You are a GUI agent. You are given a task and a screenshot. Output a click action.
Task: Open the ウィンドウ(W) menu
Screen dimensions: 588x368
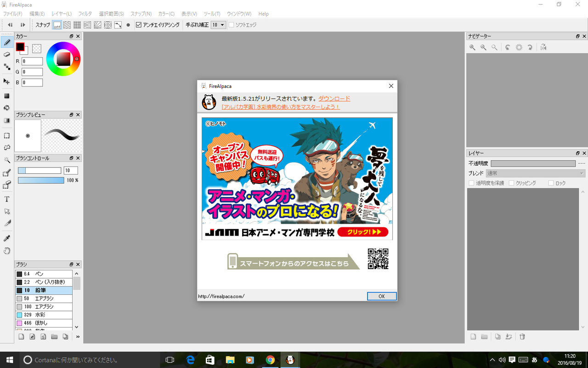click(239, 14)
